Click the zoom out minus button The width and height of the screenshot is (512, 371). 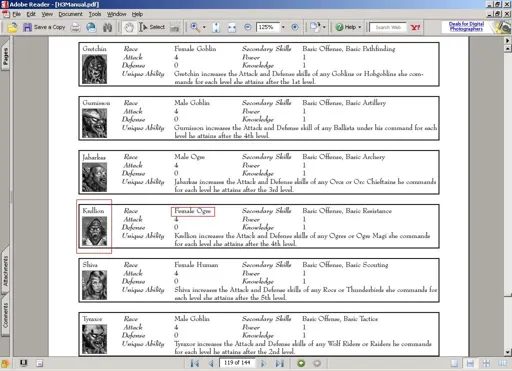pos(248,27)
